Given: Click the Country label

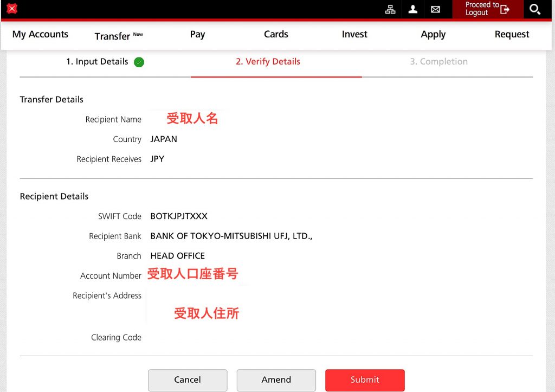Looking at the screenshot, I should tap(127, 139).
